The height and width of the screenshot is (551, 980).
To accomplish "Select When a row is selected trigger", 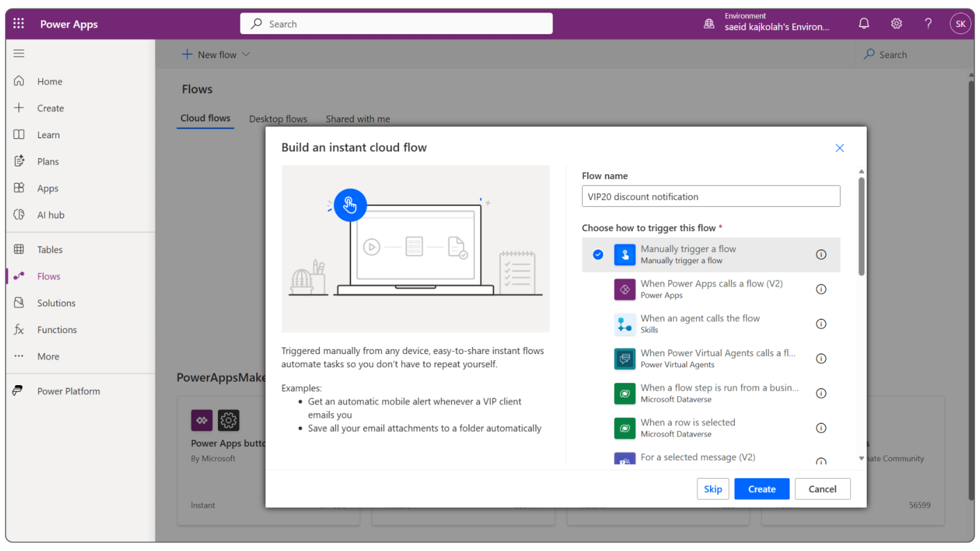I will click(x=711, y=428).
